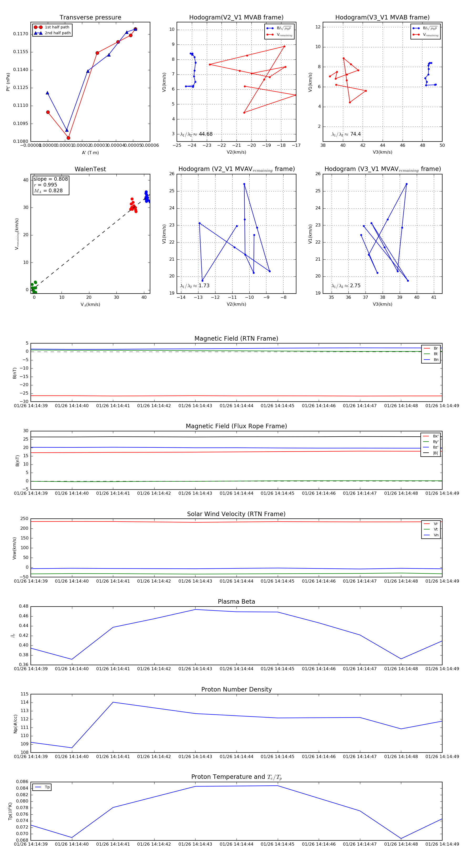
Task: Click the 'Tp(10^6K)' axis label
Action: click(10, 811)
